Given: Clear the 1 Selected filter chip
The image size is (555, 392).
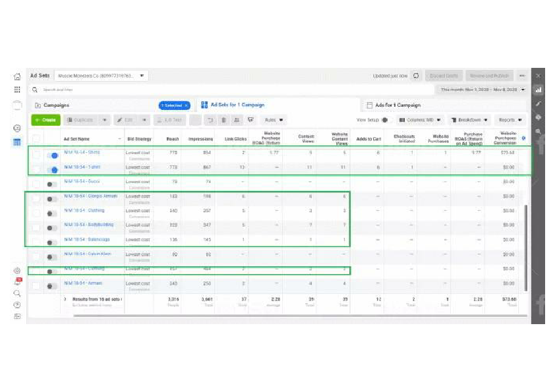Looking at the screenshot, I should 186,105.
